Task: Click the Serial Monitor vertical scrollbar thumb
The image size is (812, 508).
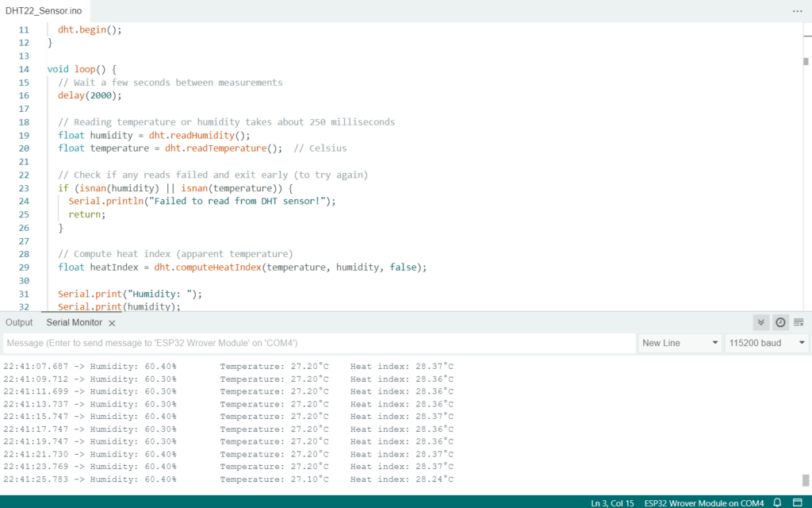Action: [806, 479]
